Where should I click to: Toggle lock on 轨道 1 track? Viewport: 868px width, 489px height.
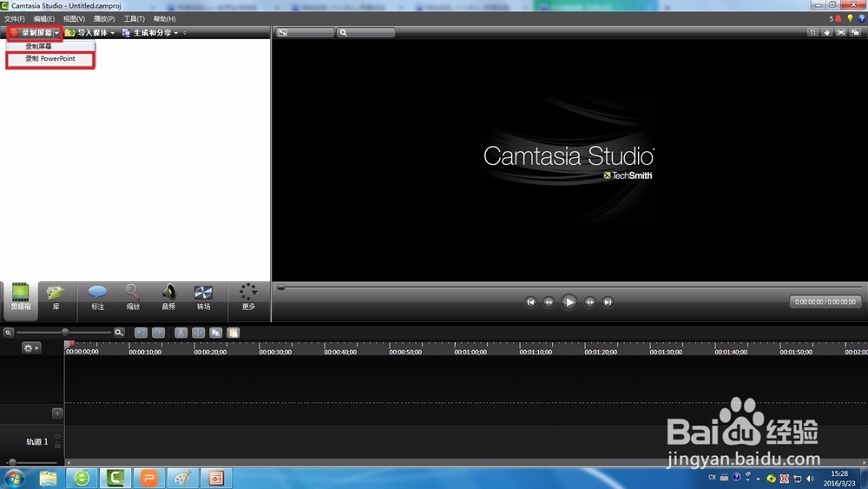point(57,445)
